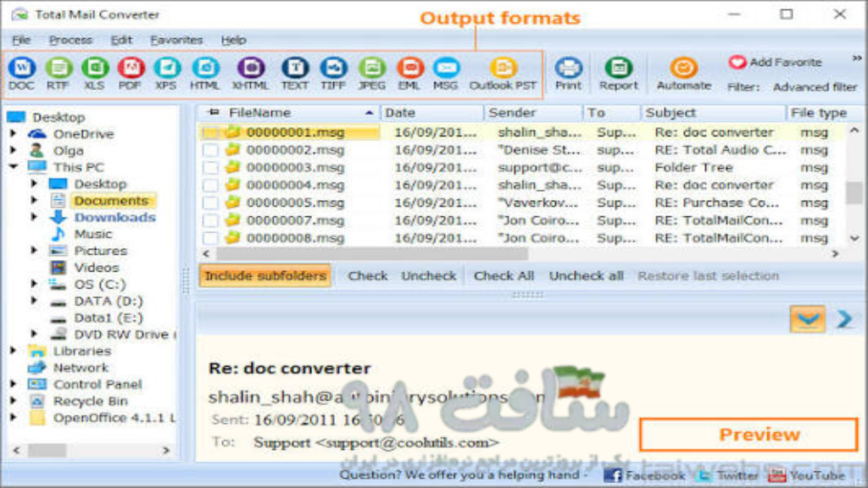This screenshot has width=868, height=488.
Task: Click the orange preview dropdown arrow button
Action: tap(808, 319)
